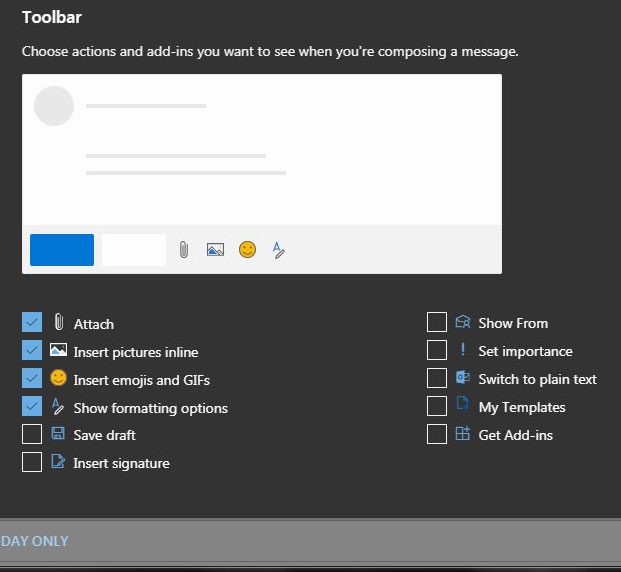Click the floppy disk Save draft icon

point(58,435)
